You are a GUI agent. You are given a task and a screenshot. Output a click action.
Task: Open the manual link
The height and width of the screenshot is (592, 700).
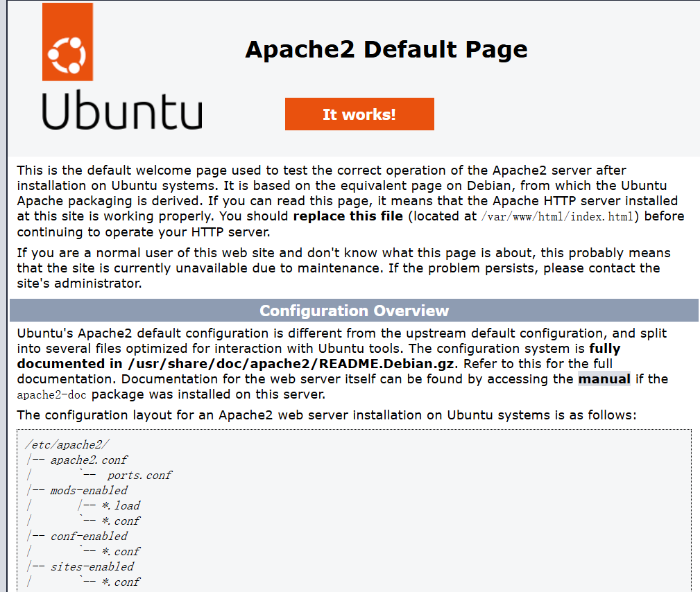tap(604, 379)
